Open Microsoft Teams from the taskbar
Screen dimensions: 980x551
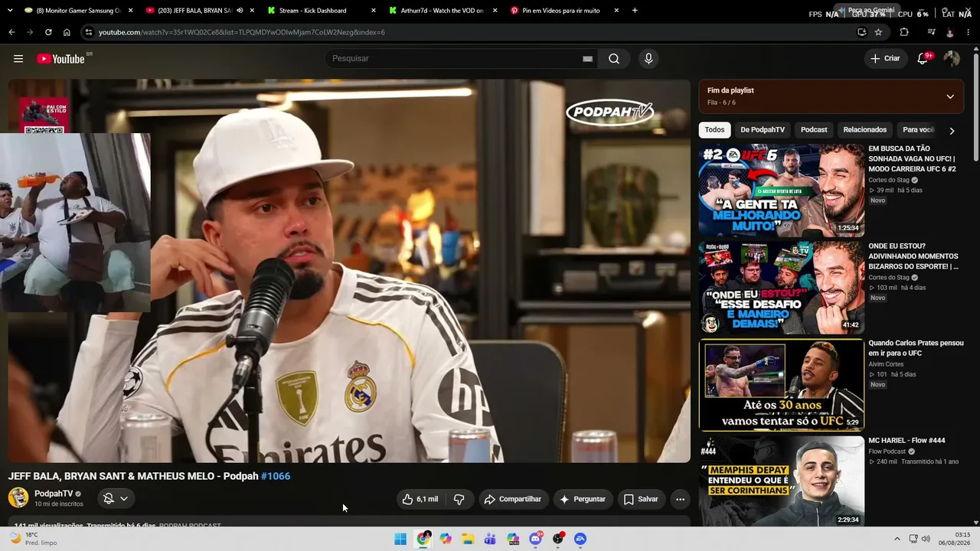[x=490, y=539]
